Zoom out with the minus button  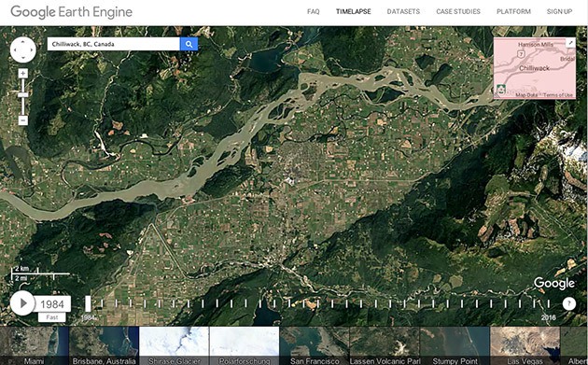(23, 120)
